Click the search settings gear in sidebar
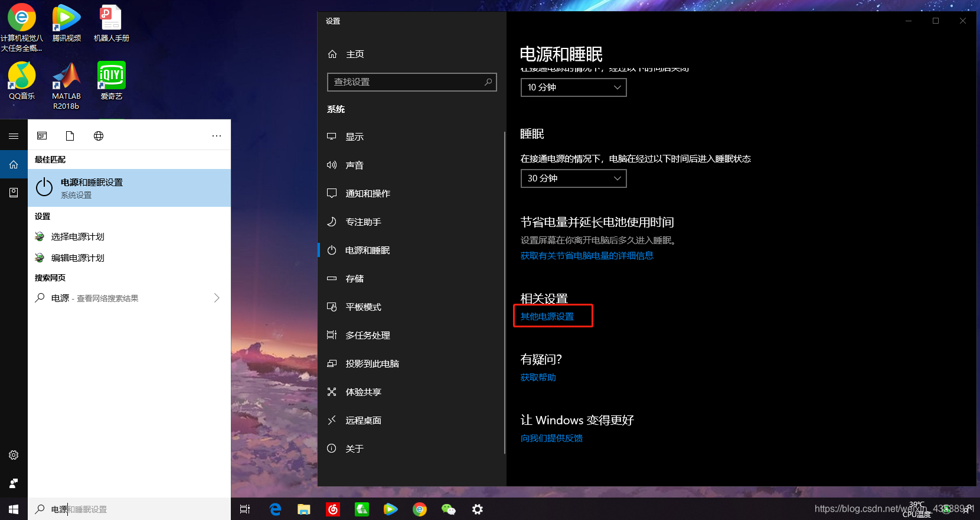This screenshot has height=520, width=980. pos(14,455)
